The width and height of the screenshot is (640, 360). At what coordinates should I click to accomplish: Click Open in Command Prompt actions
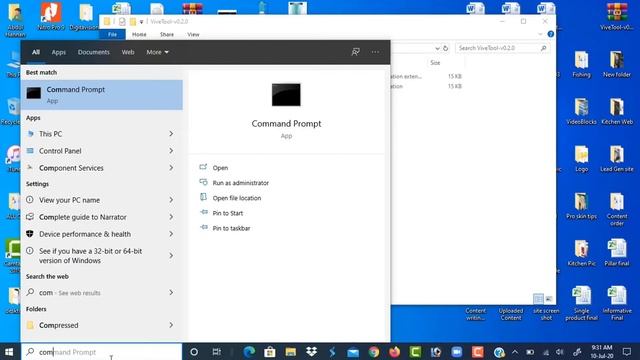220,168
